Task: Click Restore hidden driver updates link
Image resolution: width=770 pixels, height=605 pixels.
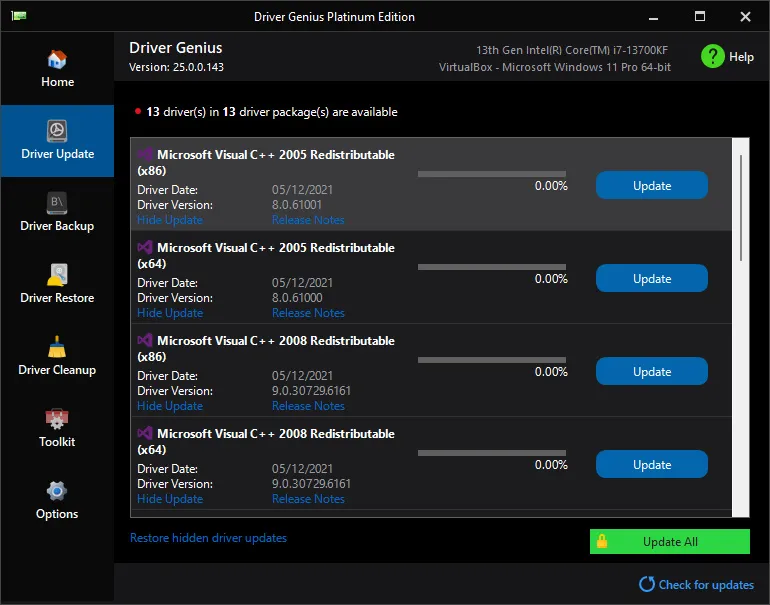Action: click(208, 538)
